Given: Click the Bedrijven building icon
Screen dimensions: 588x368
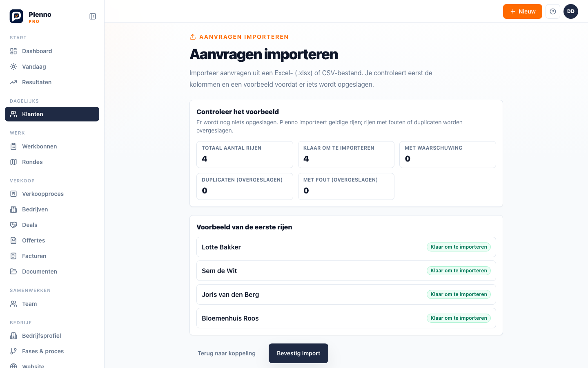Looking at the screenshot, I should [13, 209].
